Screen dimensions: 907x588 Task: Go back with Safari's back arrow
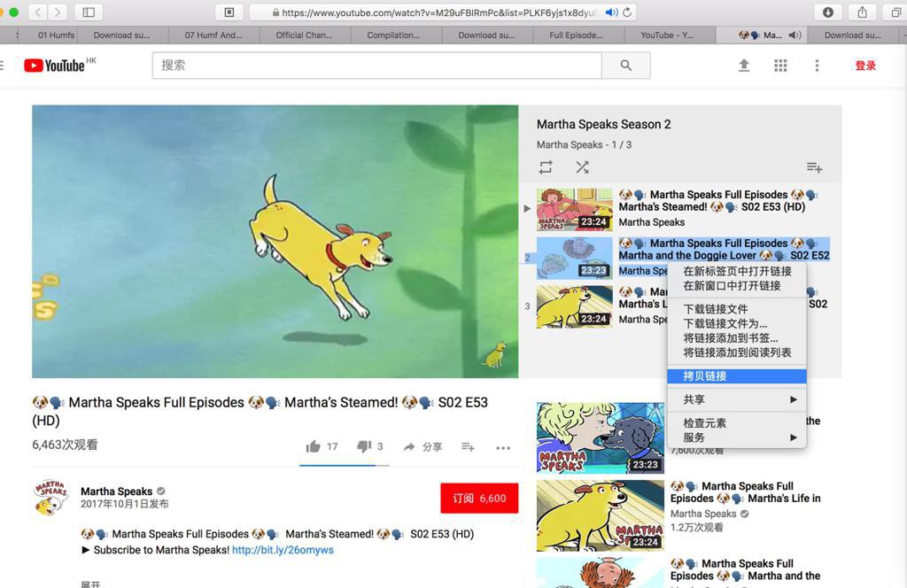pos(37,12)
